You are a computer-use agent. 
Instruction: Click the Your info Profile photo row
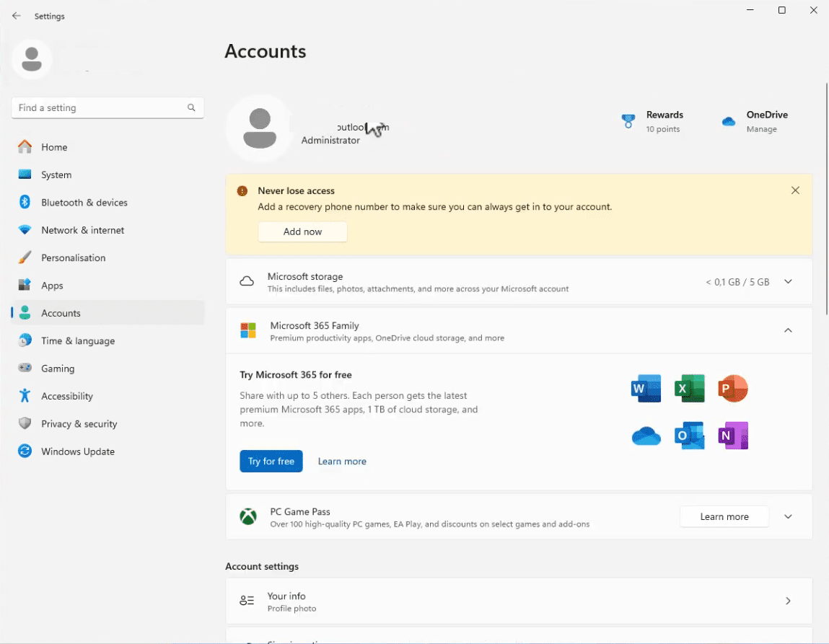click(x=519, y=601)
